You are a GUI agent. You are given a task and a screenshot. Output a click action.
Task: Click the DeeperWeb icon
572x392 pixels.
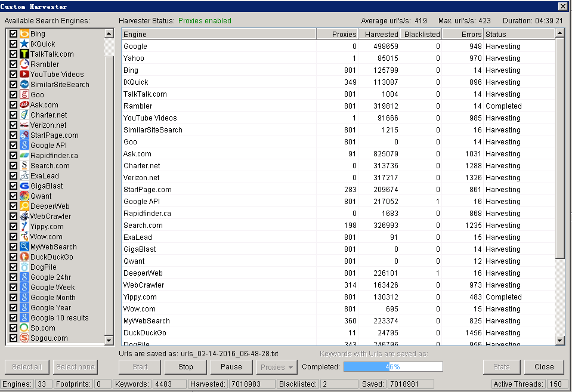[x=24, y=206]
